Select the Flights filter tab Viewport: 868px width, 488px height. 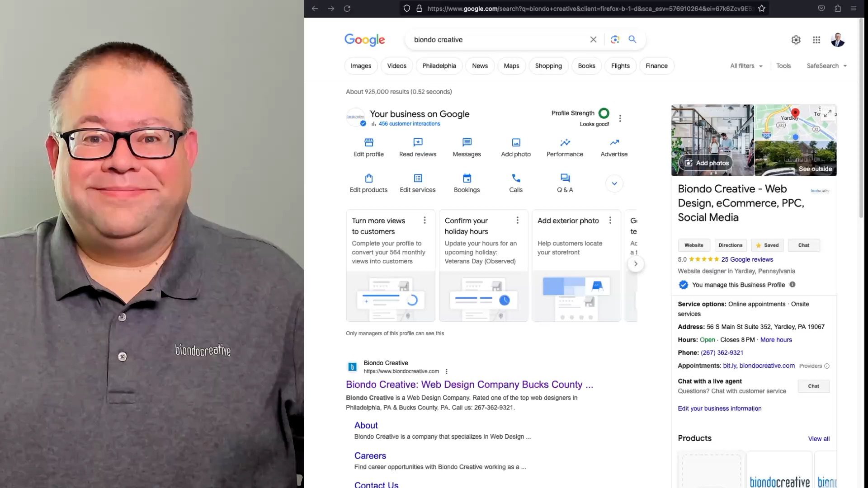click(x=620, y=66)
